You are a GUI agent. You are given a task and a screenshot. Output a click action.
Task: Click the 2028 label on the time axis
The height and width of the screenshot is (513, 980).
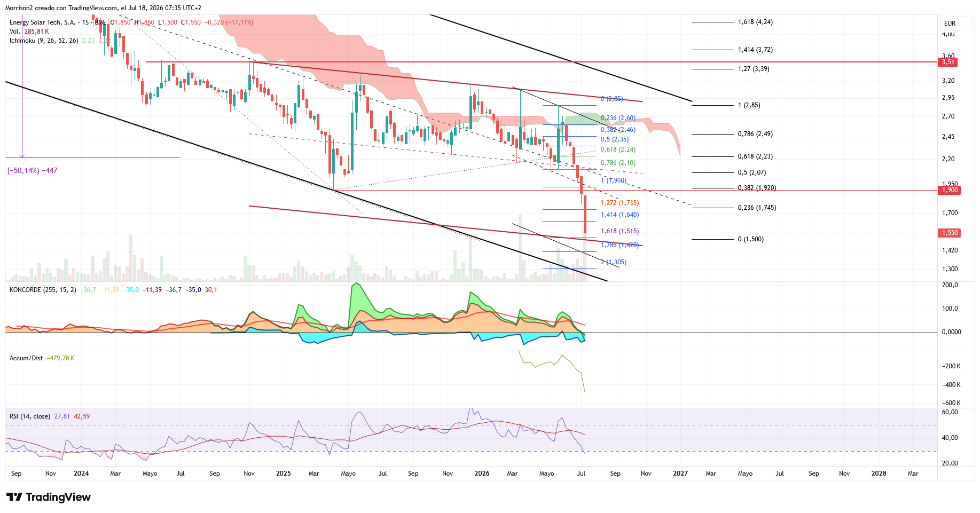click(879, 473)
